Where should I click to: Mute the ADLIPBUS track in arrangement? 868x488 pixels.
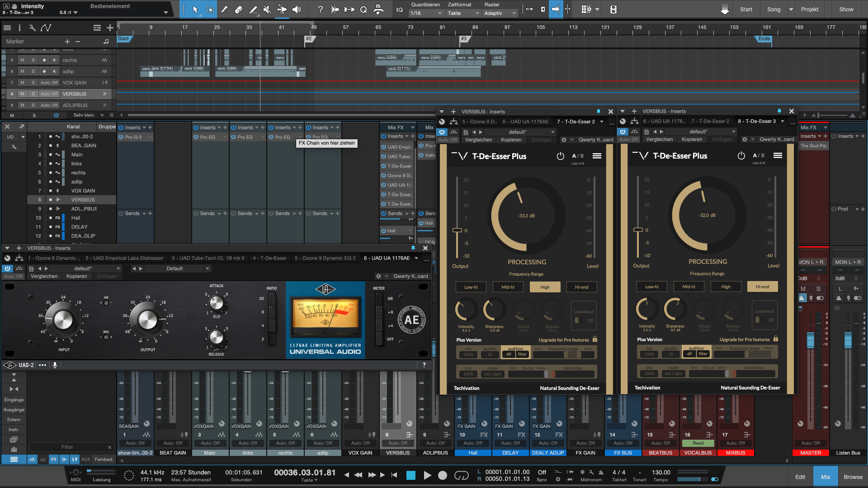[x=22, y=105]
